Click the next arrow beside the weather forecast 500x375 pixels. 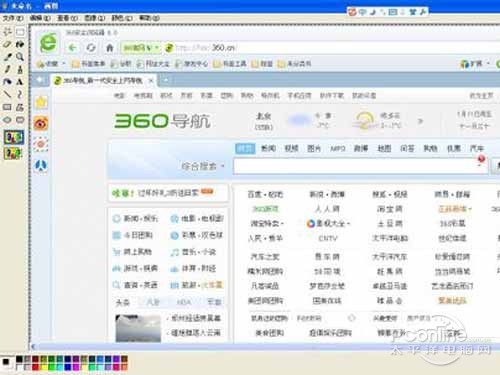coord(420,121)
